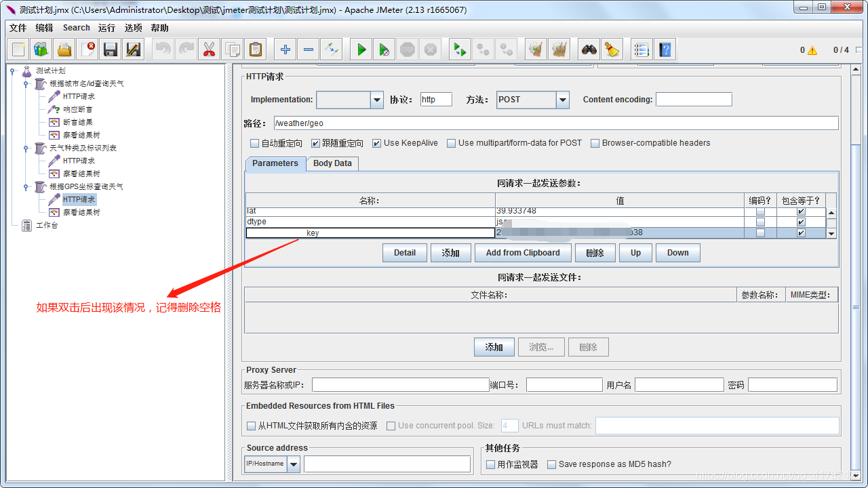Open the Function Helper dialog icon

[642, 49]
